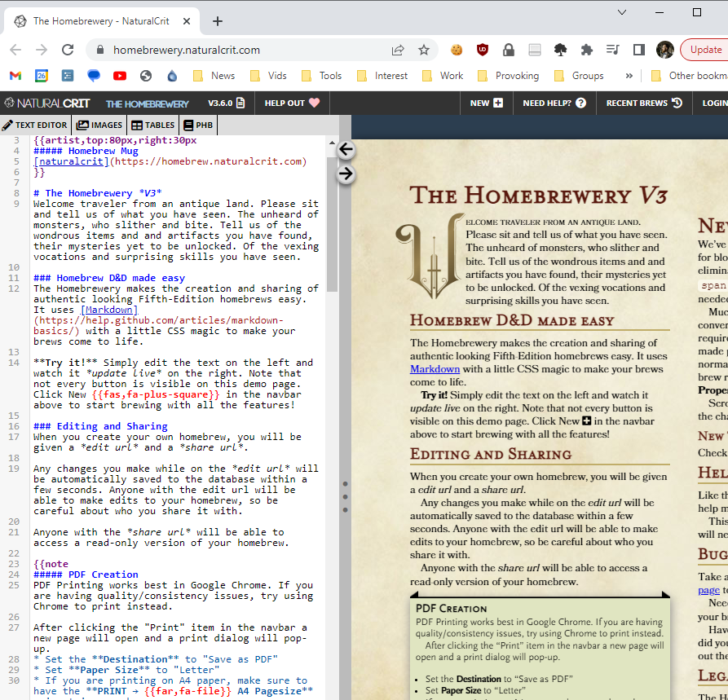The image size is (728, 700).
Task: Click the grey laptop extension icon
Action: point(535,50)
